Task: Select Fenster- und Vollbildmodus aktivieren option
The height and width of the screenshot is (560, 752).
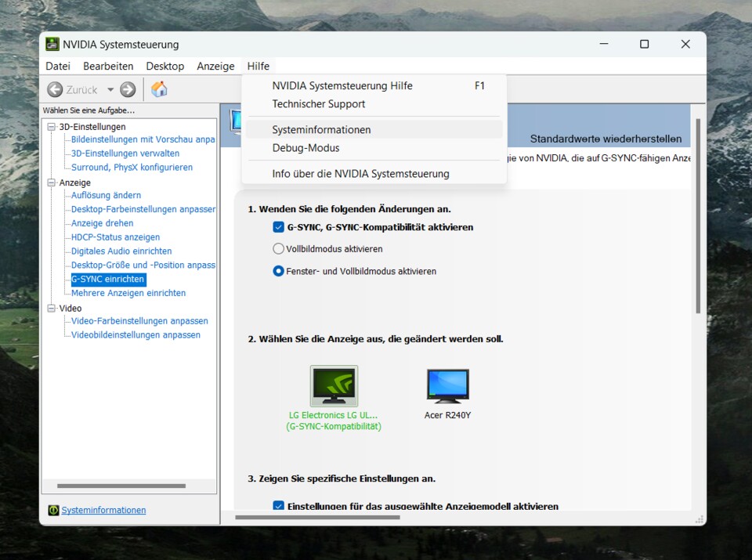Action: (278, 271)
